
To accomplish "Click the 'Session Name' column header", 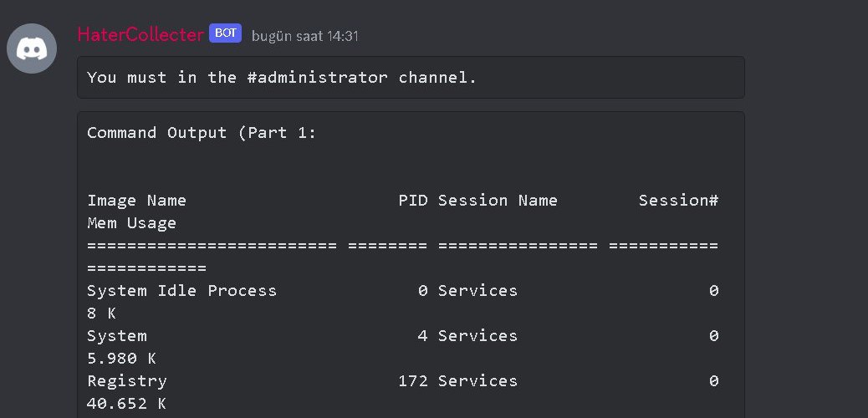I will click(x=498, y=201).
